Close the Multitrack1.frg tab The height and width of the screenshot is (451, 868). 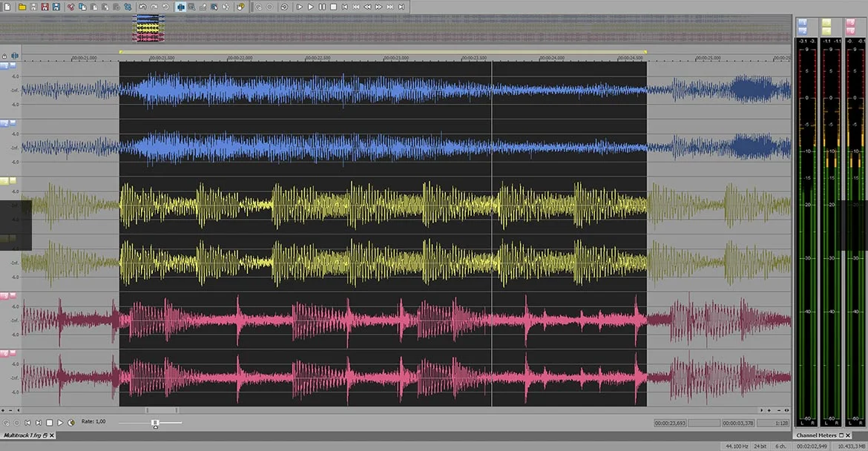point(52,435)
